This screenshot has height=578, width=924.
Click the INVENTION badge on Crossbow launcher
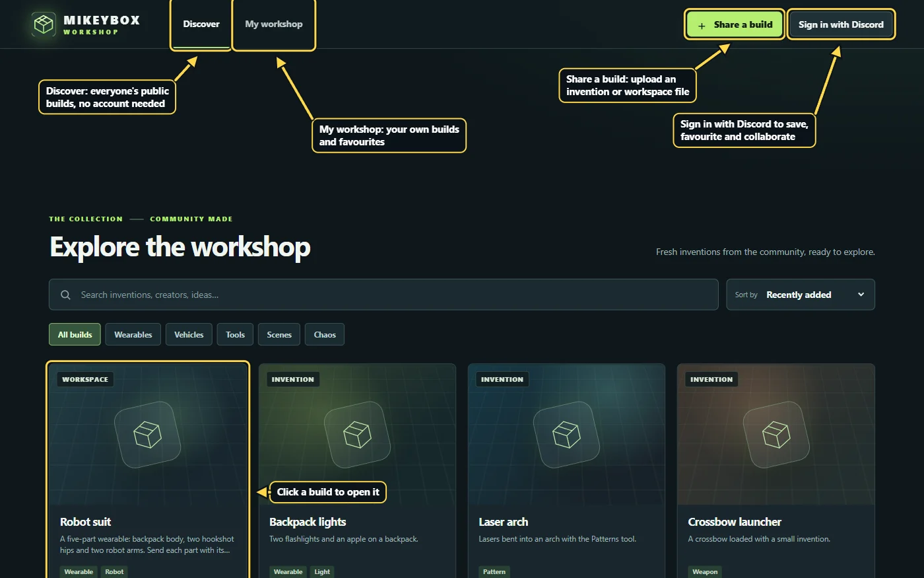[x=711, y=380]
